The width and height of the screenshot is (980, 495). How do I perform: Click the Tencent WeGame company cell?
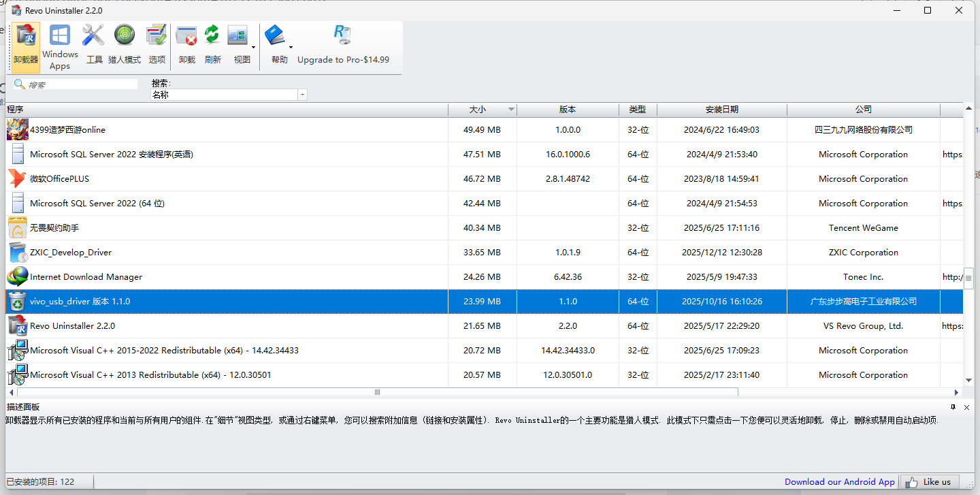(863, 227)
